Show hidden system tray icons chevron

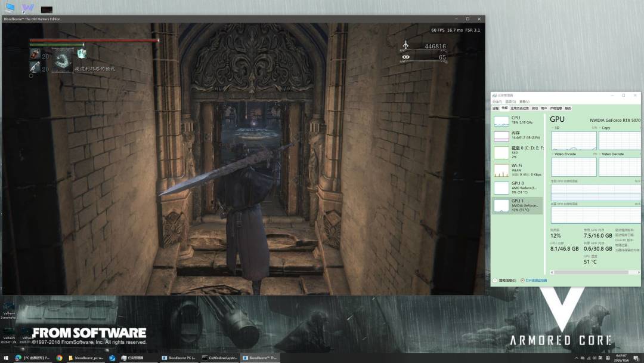(576, 358)
